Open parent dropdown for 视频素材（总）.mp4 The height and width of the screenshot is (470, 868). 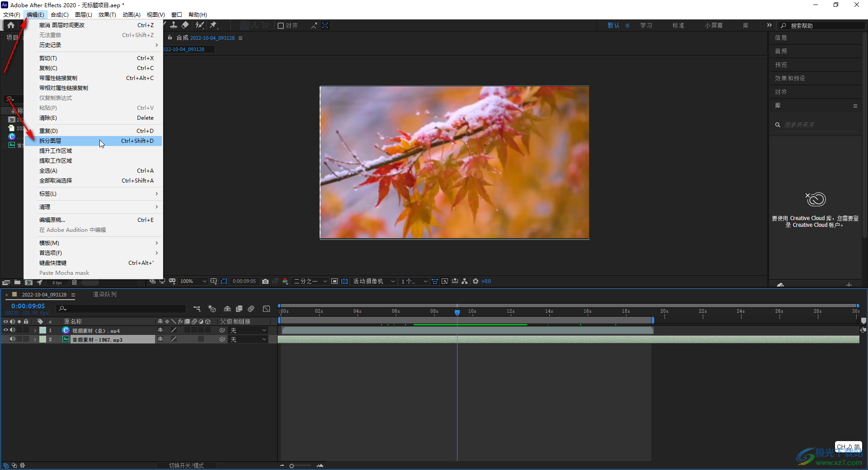[248, 330]
